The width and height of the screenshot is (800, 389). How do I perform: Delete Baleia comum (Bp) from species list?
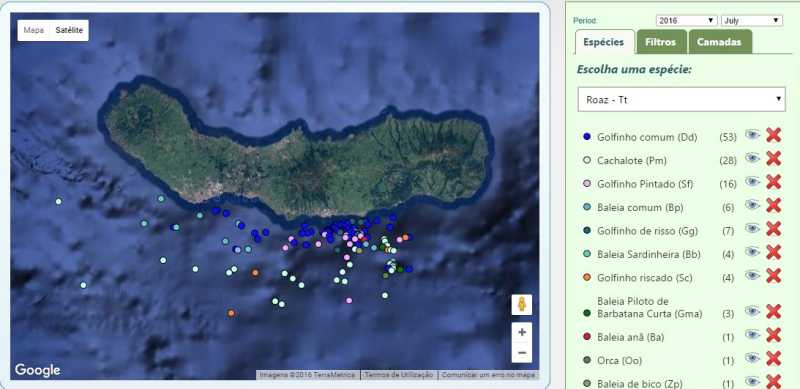[x=773, y=205]
